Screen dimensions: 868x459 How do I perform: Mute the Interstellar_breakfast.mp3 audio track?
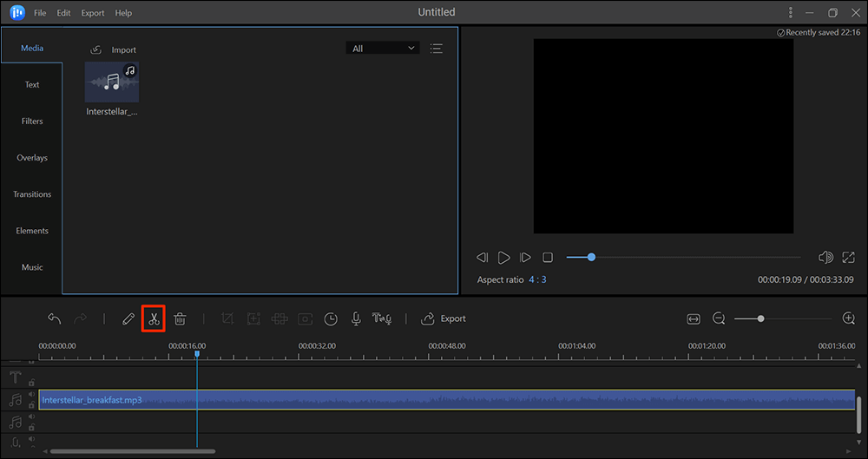(32, 395)
